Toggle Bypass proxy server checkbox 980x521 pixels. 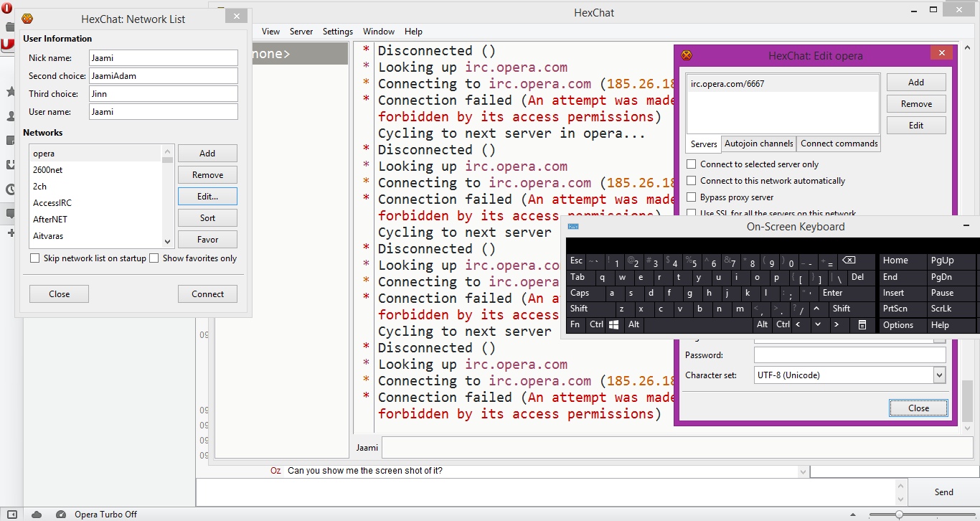pos(692,197)
